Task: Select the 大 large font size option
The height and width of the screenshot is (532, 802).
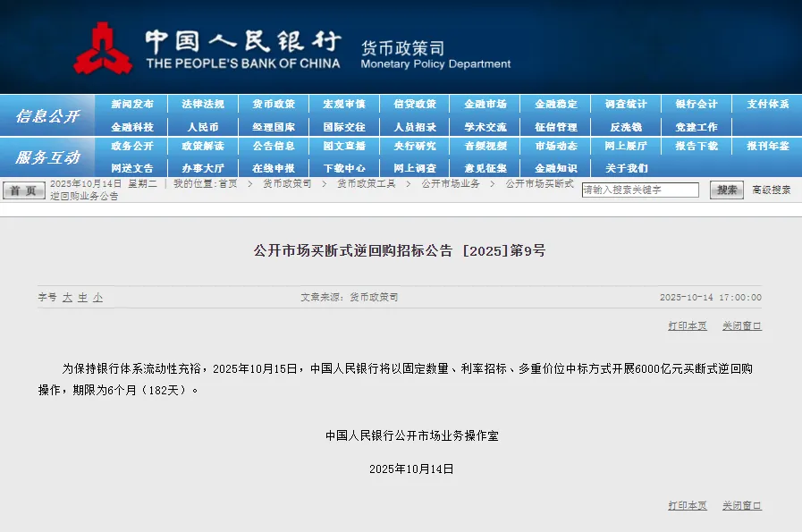Action: pos(67,298)
